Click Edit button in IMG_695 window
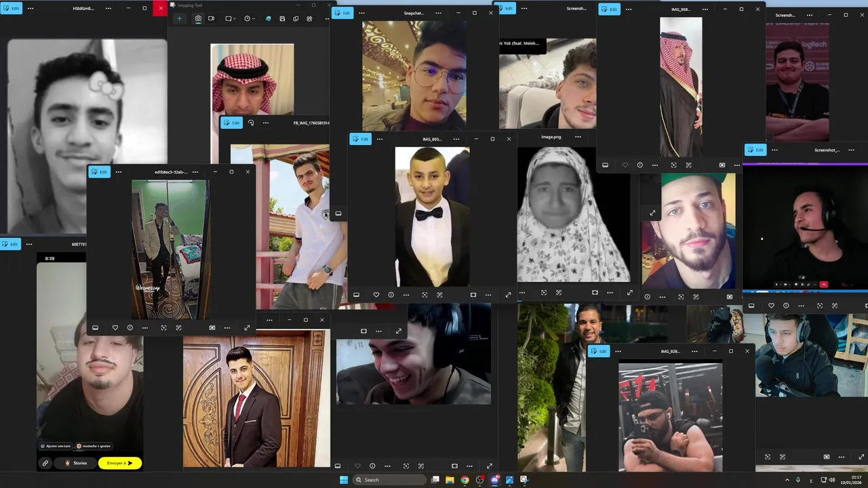The height and width of the screenshot is (488, 868). (x=361, y=139)
